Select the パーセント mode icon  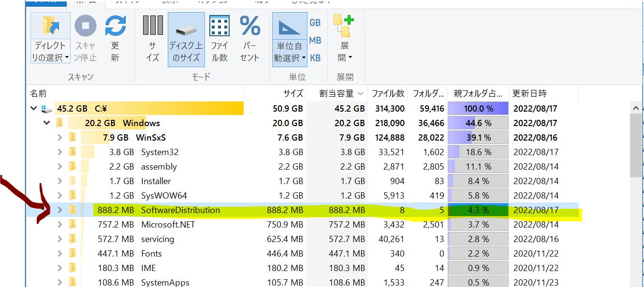pos(250,26)
